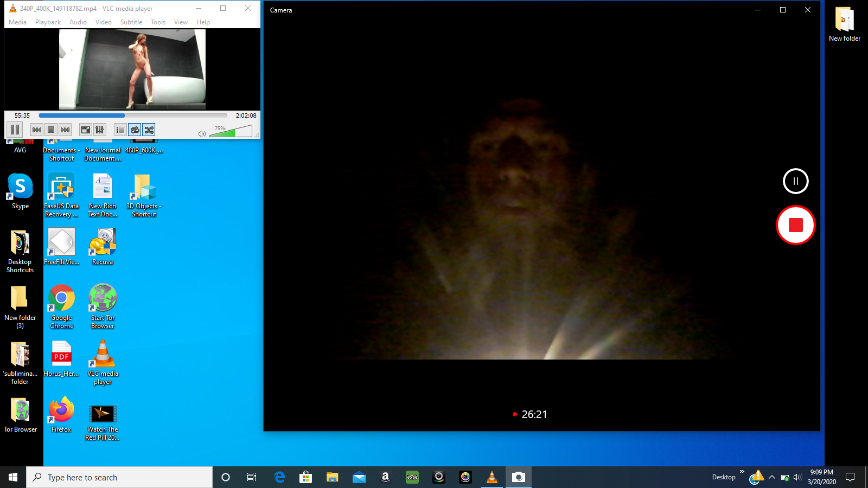Open the taskbar clock and calendar

pyautogui.click(x=821, y=477)
